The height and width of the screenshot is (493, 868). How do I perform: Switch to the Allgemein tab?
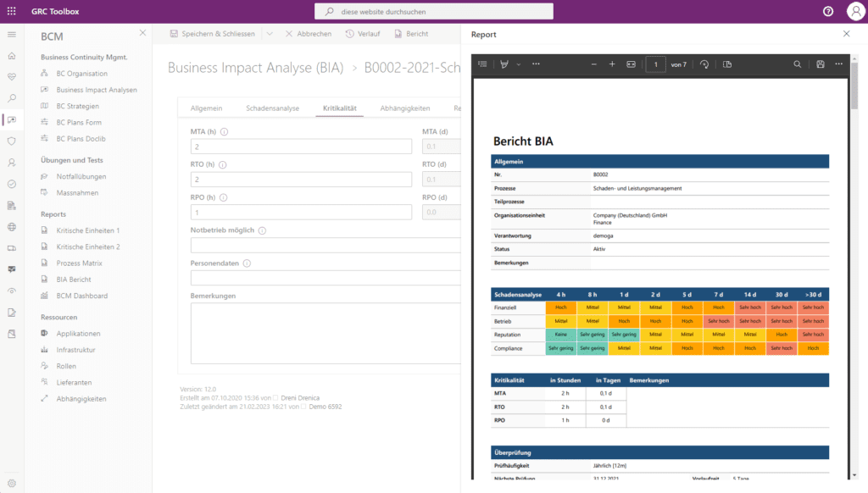[207, 108]
